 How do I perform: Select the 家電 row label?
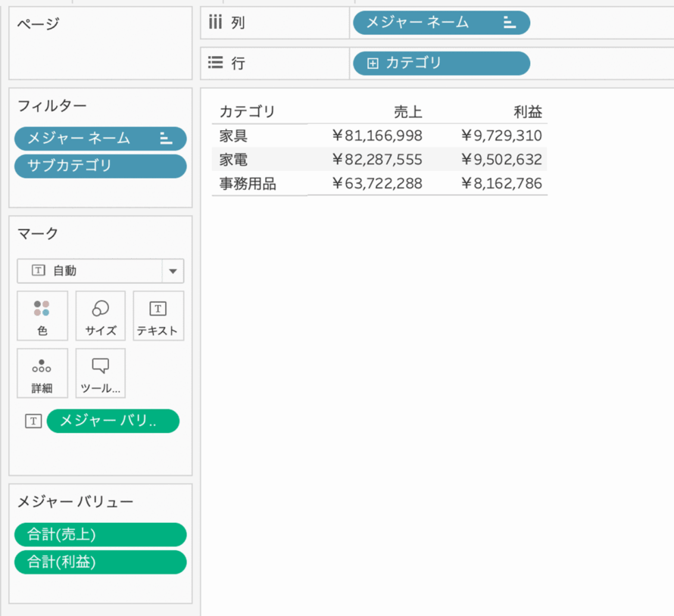point(233,160)
